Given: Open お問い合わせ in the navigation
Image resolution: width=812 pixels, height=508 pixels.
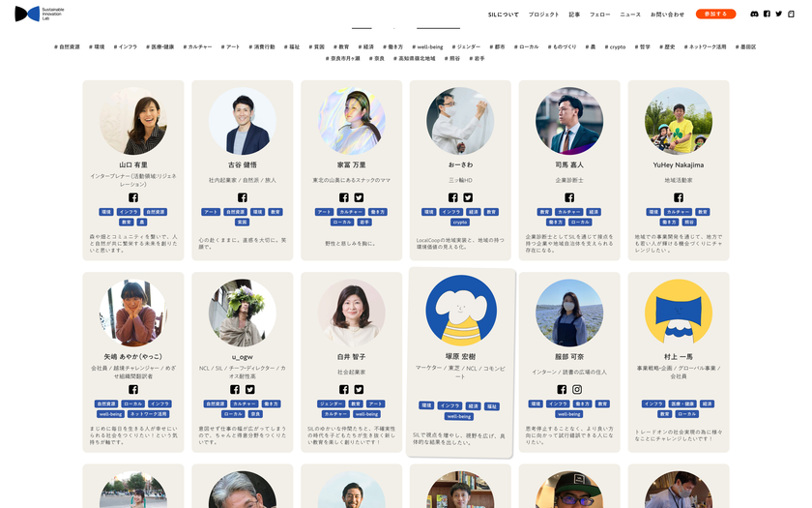Looking at the screenshot, I should pos(668,15).
